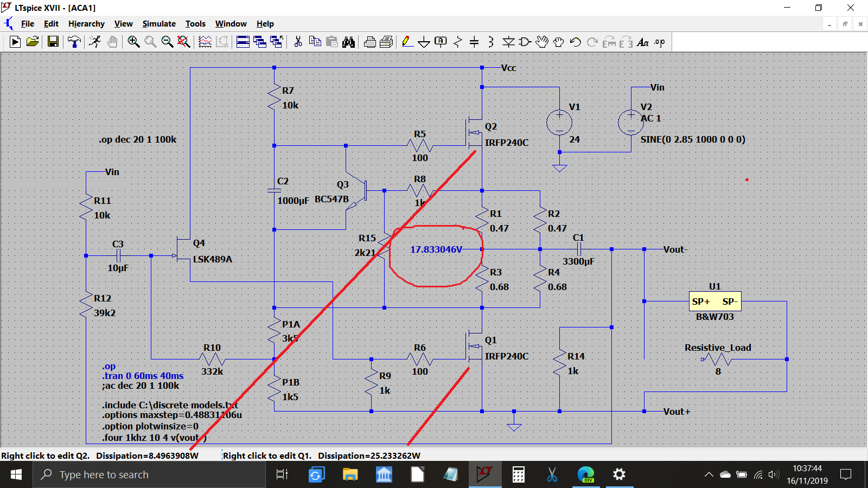Viewport: 868px width, 488px height.
Task: Click the Redo arrow icon
Action: click(592, 42)
